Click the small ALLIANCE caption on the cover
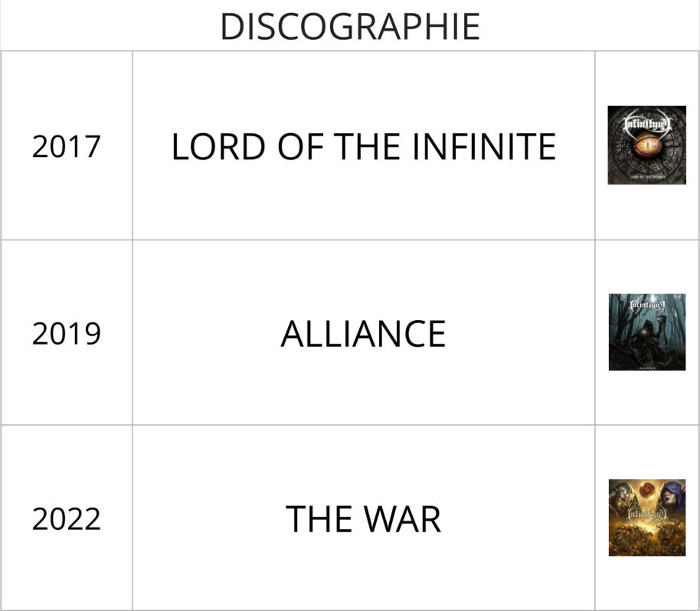Screen dimensions: 700x611 pyautogui.click(x=647, y=367)
